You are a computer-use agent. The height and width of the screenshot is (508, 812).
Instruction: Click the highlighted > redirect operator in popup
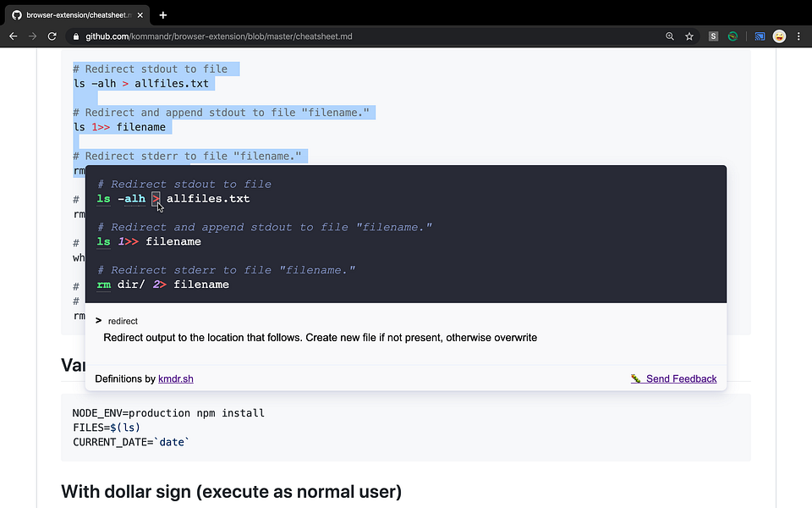tap(156, 198)
